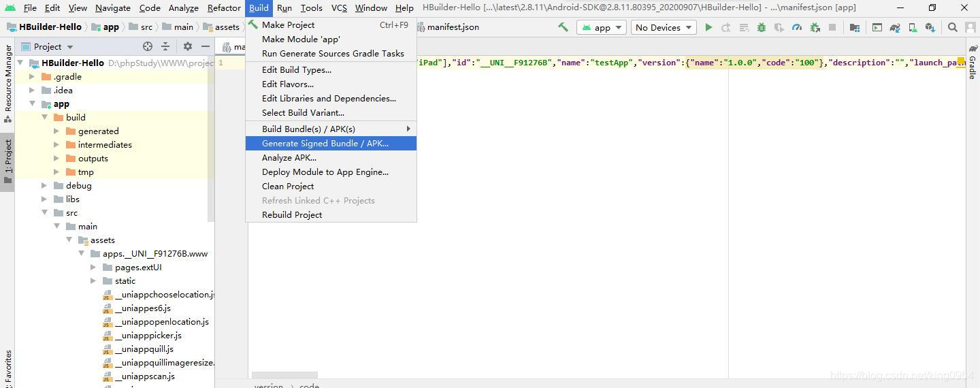Click the Debug app bug icon
Viewport: 980px width, 388px height.
click(x=762, y=27)
